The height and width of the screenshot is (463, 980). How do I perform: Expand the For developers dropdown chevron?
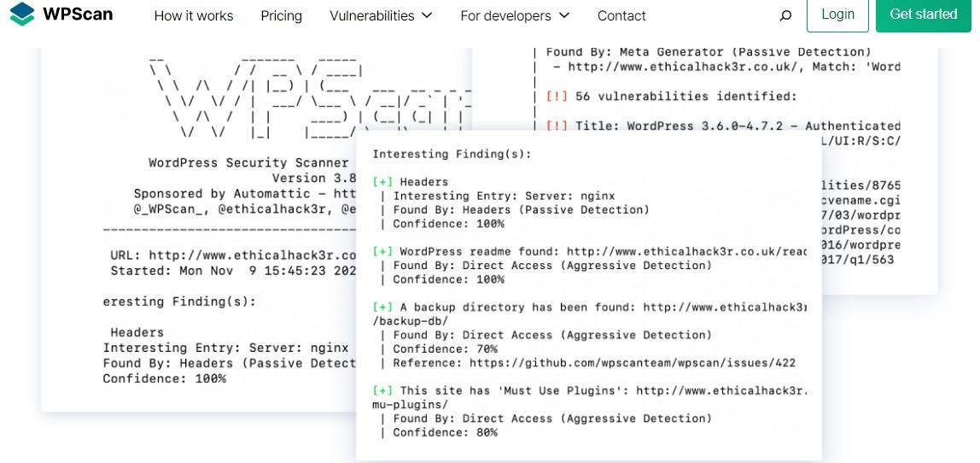[564, 15]
